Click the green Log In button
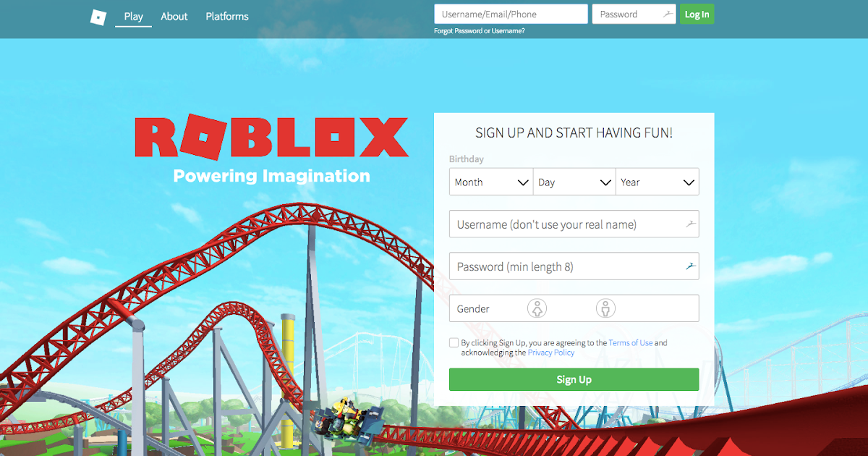Image resolution: width=868 pixels, height=456 pixels. pos(697,14)
